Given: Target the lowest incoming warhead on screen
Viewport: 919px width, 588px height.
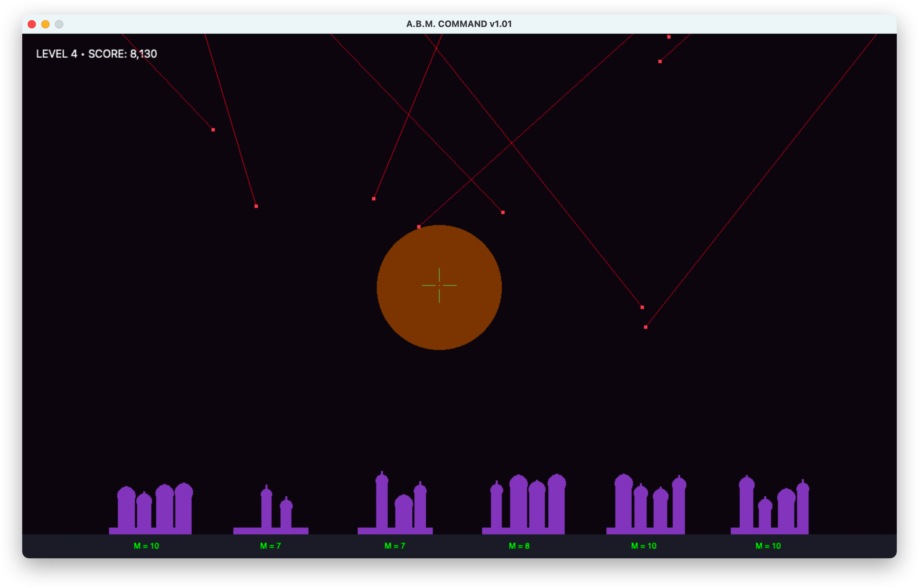Looking at the screenshot, I should click(645, 327).
